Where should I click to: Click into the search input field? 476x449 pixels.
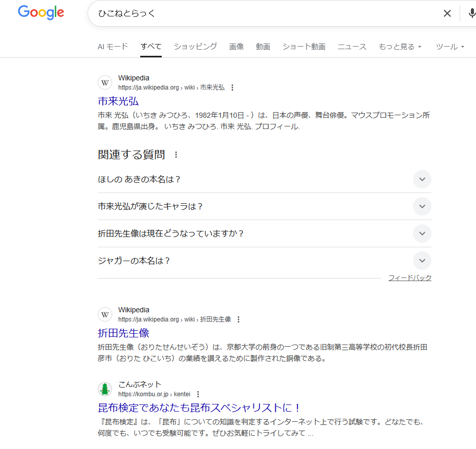[256, 13]
